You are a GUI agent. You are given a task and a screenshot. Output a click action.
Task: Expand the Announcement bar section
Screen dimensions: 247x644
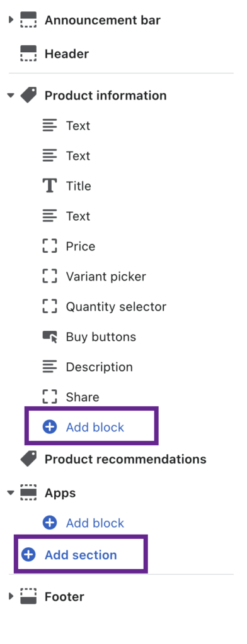pos(11,19)
